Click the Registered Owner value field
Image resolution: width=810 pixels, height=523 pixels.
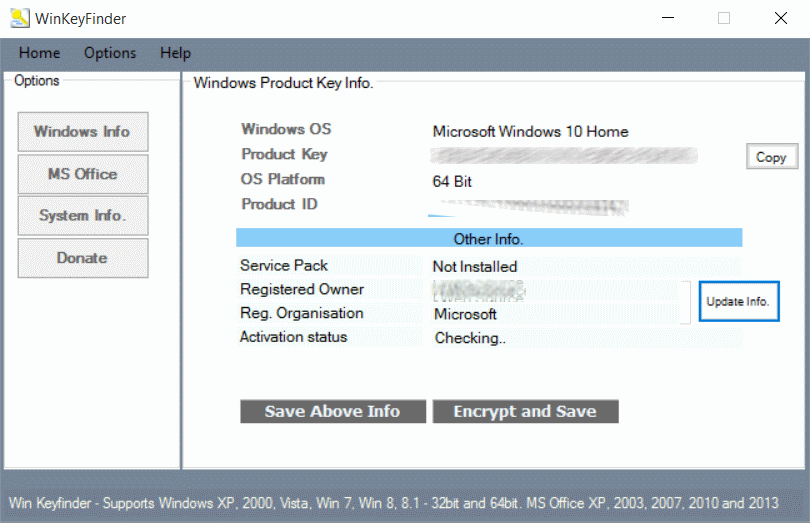[555, 290]
